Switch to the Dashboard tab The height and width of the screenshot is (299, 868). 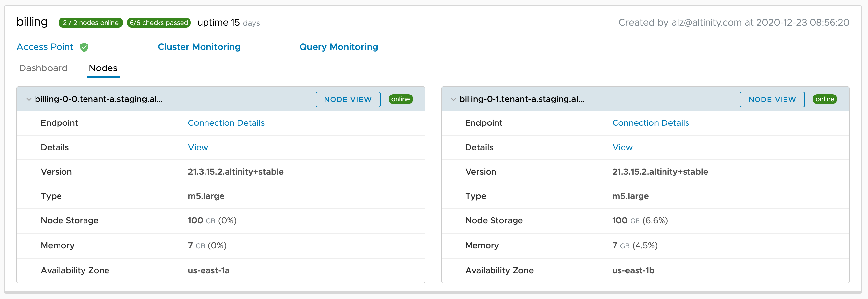43,68
